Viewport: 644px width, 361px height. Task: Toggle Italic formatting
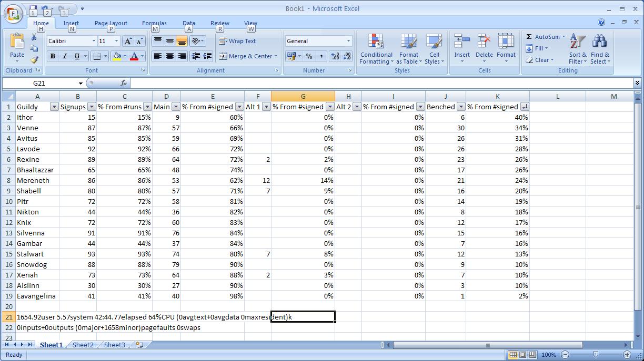pos(65,56)
